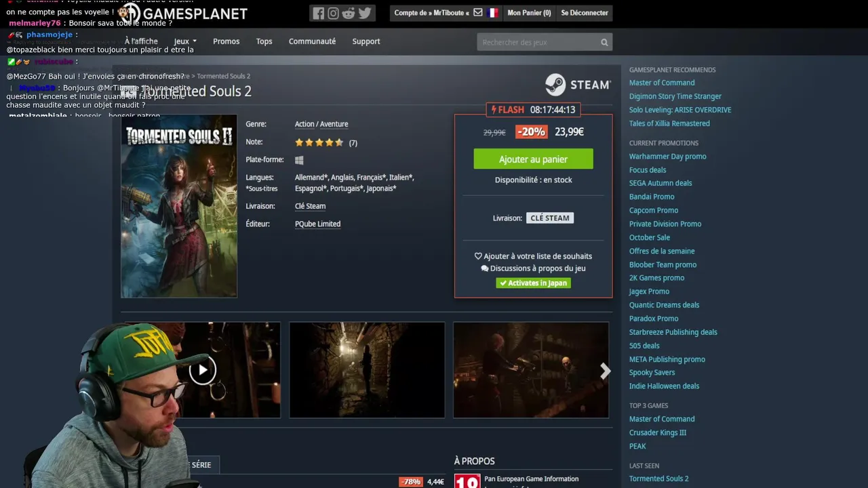Open Indie Halloween deals link
Image resolution: width=868 pixels, height=488 pixels.
point(664,386)
